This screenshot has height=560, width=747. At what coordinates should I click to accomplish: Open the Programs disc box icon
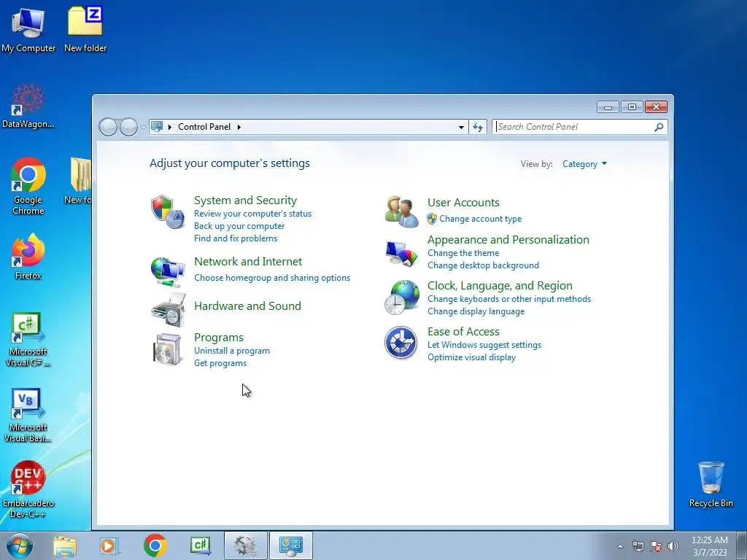[167, 349]
